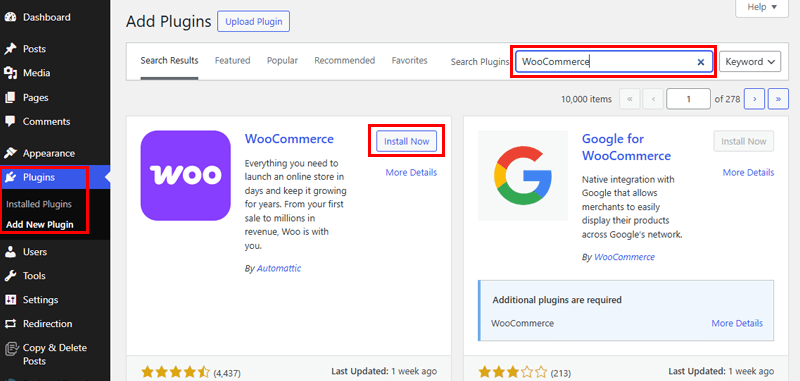Switch to the Search Results tab

point(169,61)
